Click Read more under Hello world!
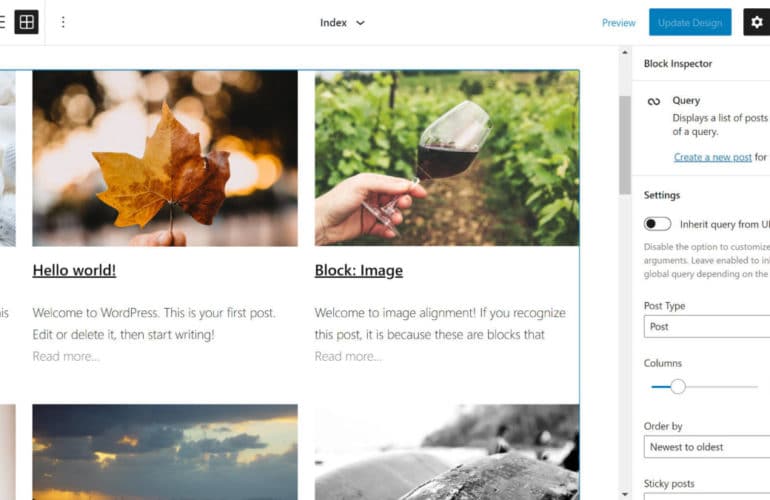The width and height of the screenshot is (770, 500). coord(66,356)
